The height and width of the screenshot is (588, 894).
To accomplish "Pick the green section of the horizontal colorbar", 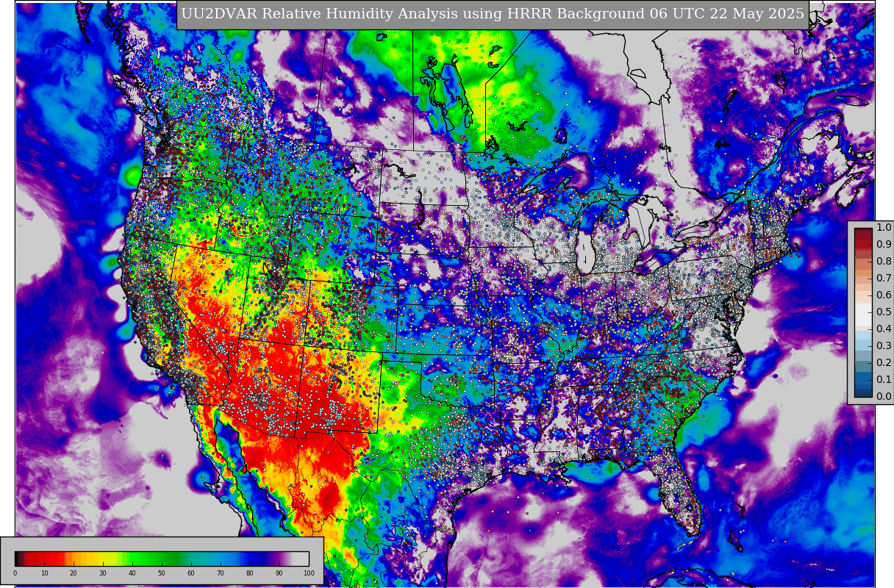I will pos(154,558).
